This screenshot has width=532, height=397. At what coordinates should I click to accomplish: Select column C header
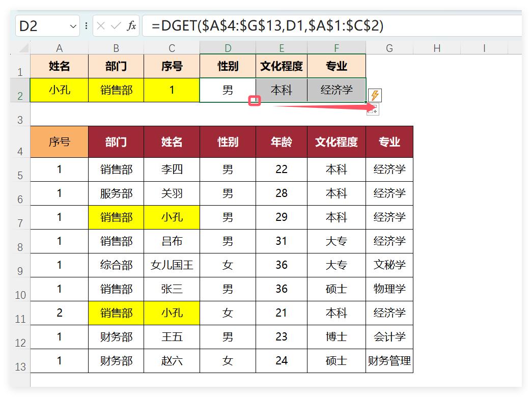point(172,48)
